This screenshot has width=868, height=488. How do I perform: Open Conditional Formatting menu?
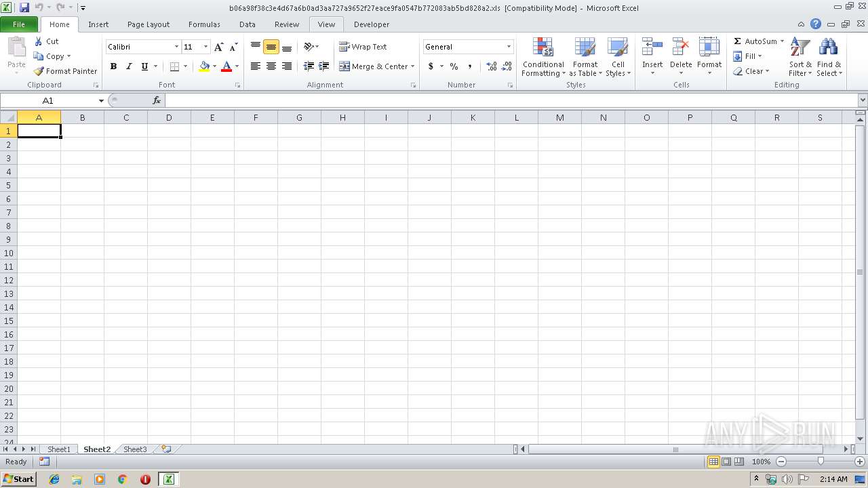point(543,58)
